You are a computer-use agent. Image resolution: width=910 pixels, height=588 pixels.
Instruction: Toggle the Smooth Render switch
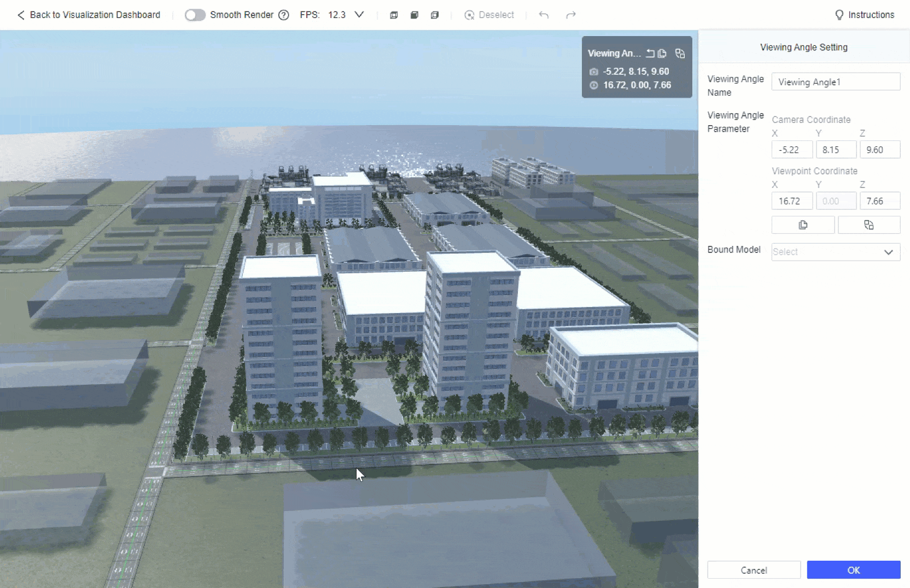click(x=195, y=15)
